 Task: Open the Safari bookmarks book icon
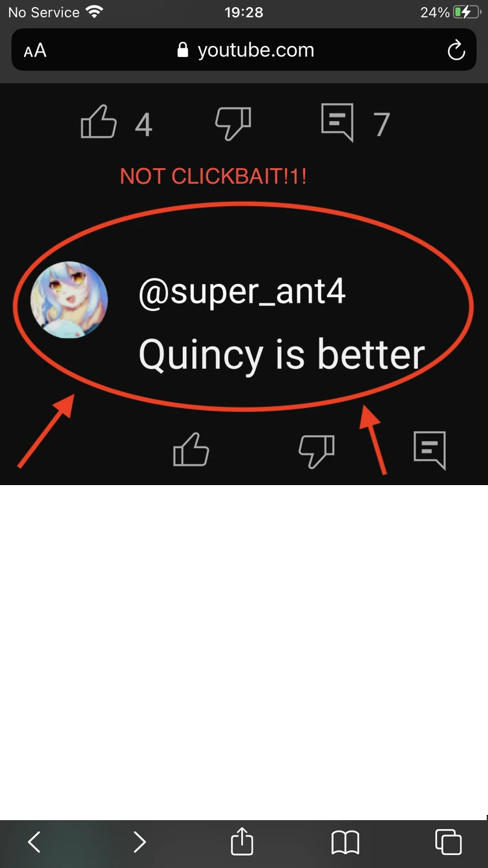(345, 842)
